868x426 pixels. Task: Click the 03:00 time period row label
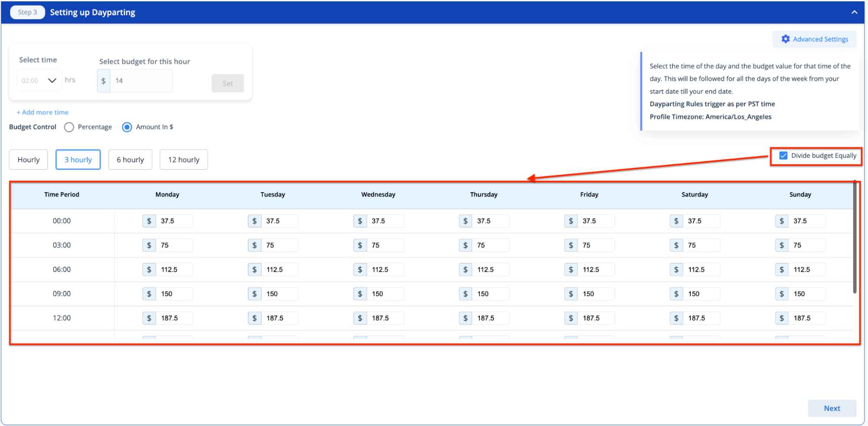coord(62,245)
